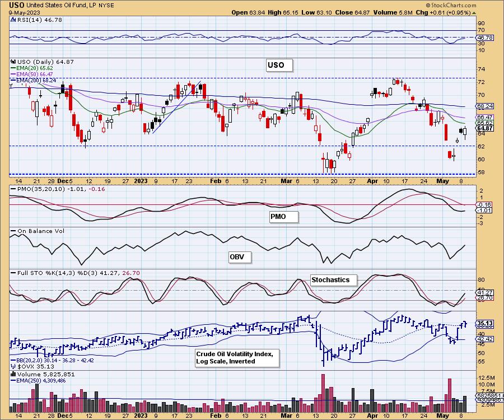
Task: Click the 'OBV' annotation box
Action: click(x=240, y=257)
